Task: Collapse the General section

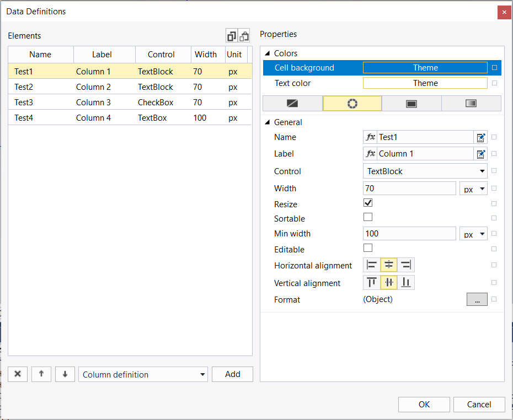Action: 268,122
